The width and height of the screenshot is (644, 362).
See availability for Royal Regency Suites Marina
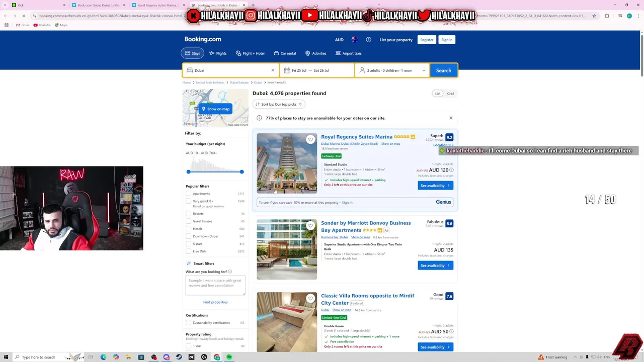click(435, 186)
